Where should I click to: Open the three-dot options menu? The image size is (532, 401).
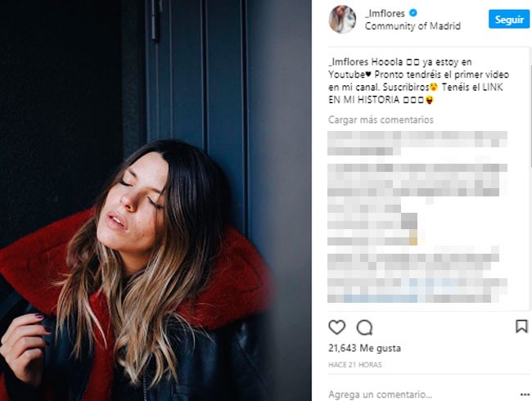click(525, 394)
